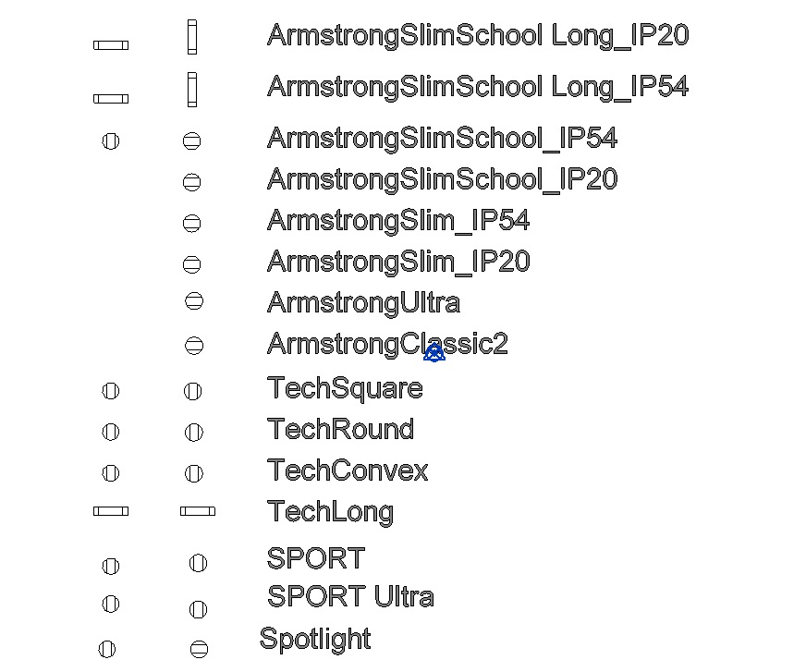The width and height of the screenshot is (806, 672).
Task: Click the ArmstrongUltra round fixture symbol
Action: 194,300
